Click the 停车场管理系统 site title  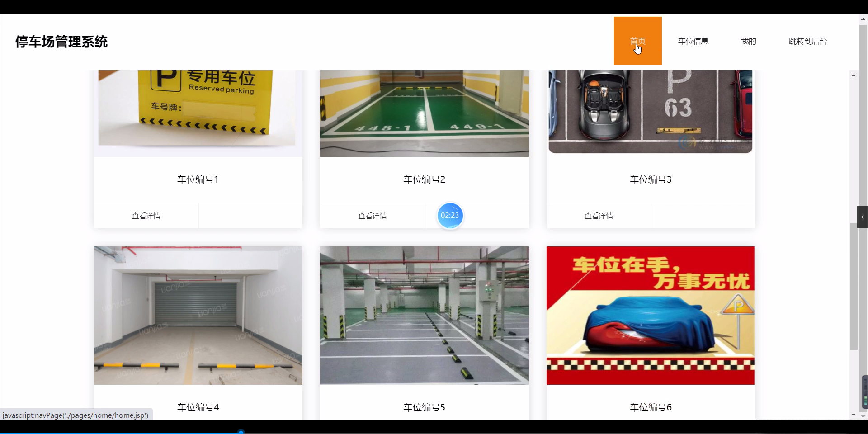tap(61, 42)
